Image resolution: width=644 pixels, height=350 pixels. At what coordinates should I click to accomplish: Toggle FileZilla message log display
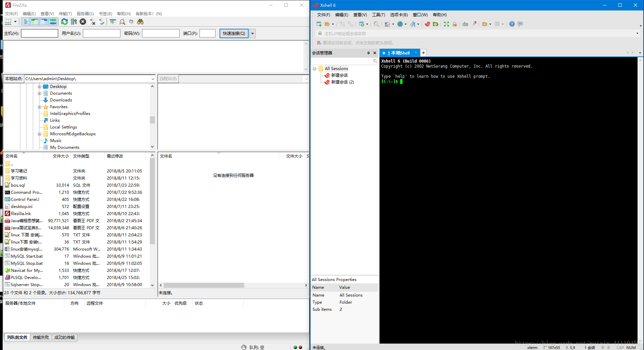[26, 22]
